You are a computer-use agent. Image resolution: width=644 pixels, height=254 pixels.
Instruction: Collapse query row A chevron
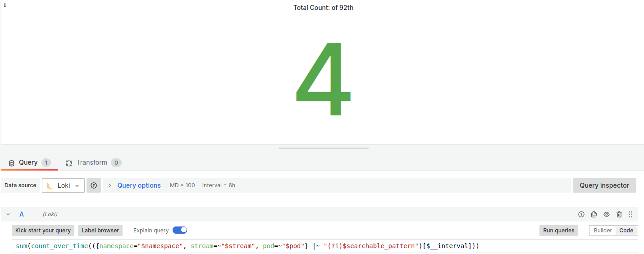8,214
